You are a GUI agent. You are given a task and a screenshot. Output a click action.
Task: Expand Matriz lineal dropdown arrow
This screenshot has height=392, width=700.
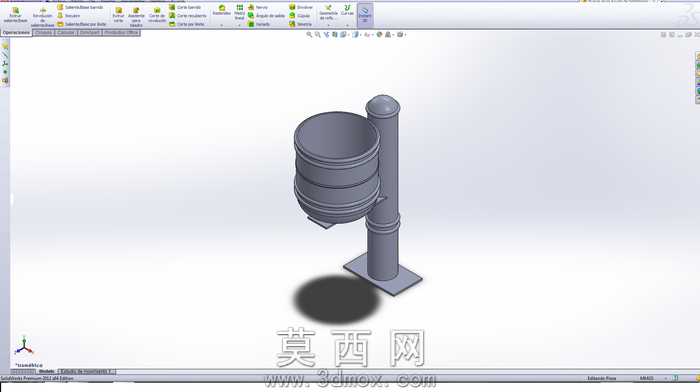pos(239,25)
